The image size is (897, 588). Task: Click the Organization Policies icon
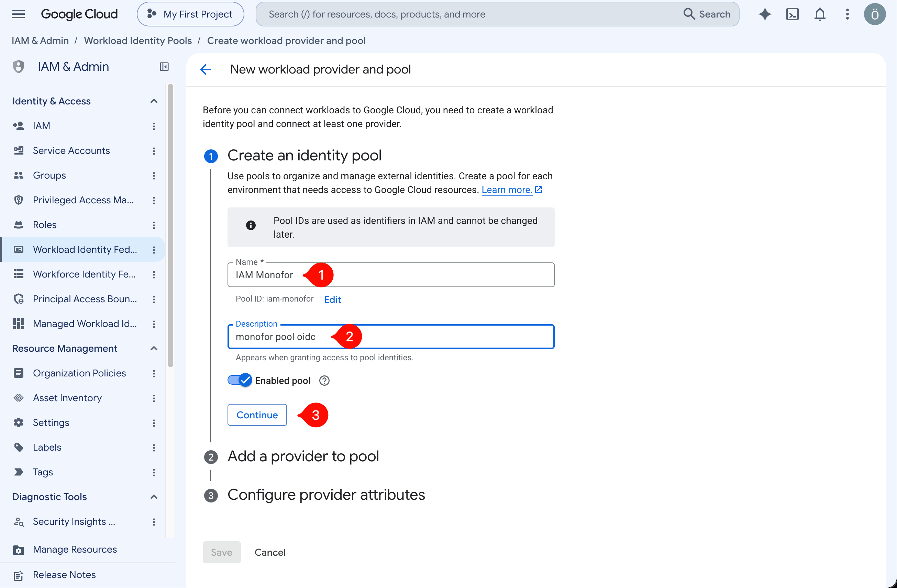coord(19,373)
